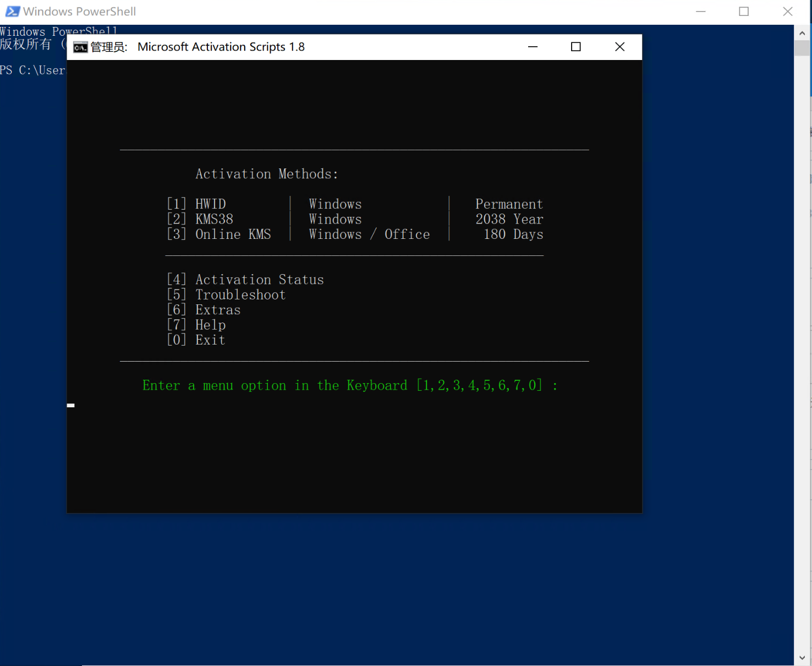Click PowerShell scrollbar down arrow
The height and width of the screenshot is (666, 812).
tap(802, 658)
